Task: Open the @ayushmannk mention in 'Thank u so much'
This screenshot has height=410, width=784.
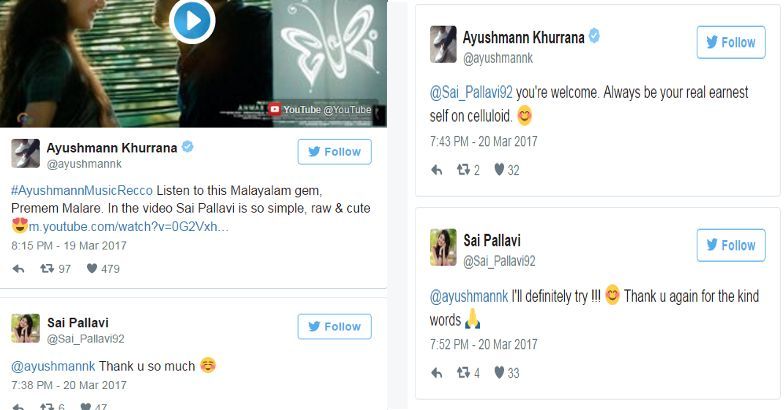Action: pyautogui.click(x=53, y=366)
